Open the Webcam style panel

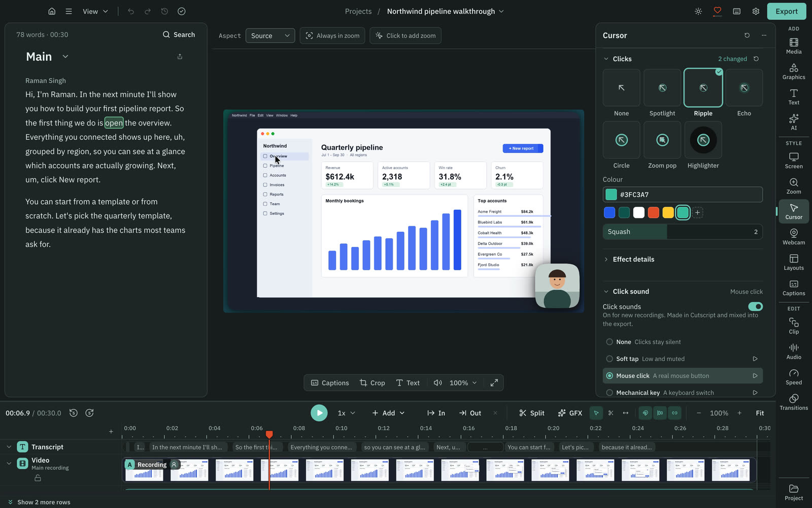tap(794, 237)
